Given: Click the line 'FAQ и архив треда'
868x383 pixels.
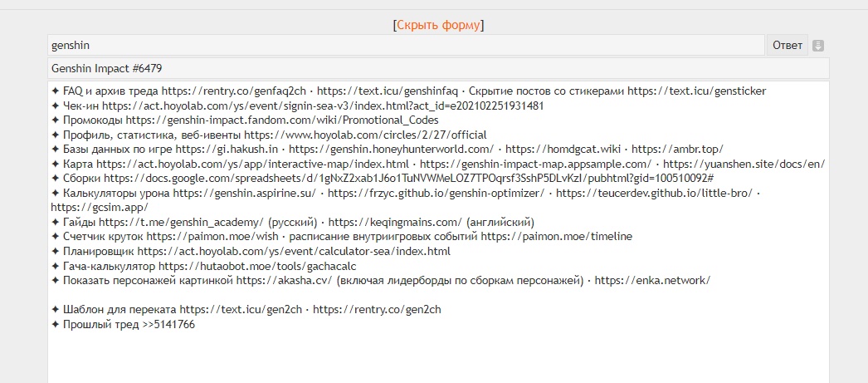Looking at the screenshot, I should [x=408, y=91].
